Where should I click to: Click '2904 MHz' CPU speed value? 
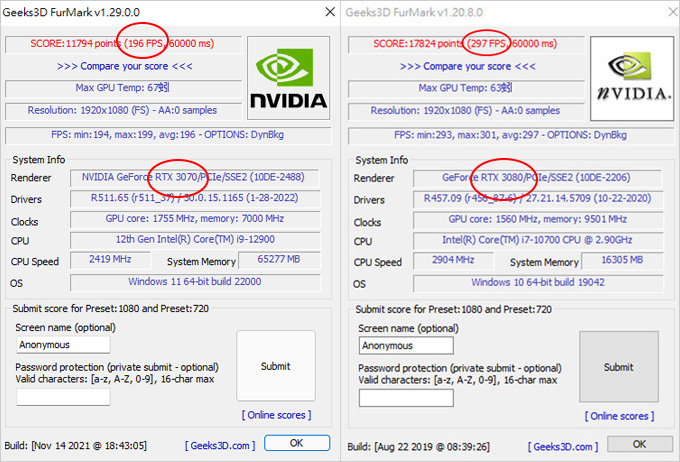point(453,260)
